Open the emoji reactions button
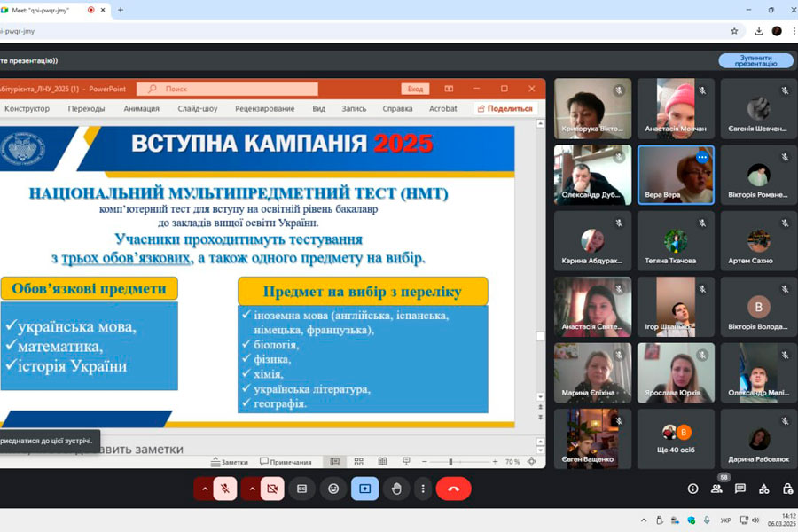 pyautogui.click(x=333, y=489)
